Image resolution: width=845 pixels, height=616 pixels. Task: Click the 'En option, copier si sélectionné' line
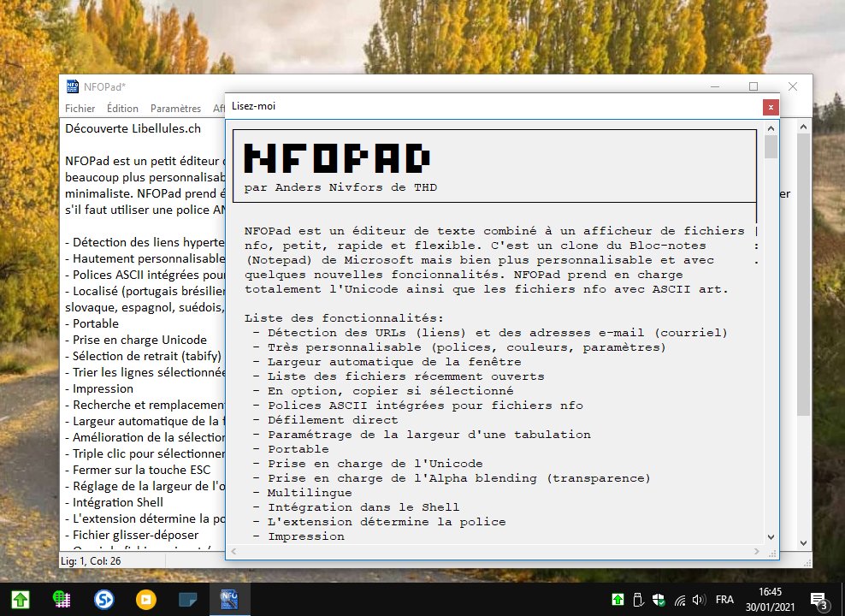coord(391,391)
